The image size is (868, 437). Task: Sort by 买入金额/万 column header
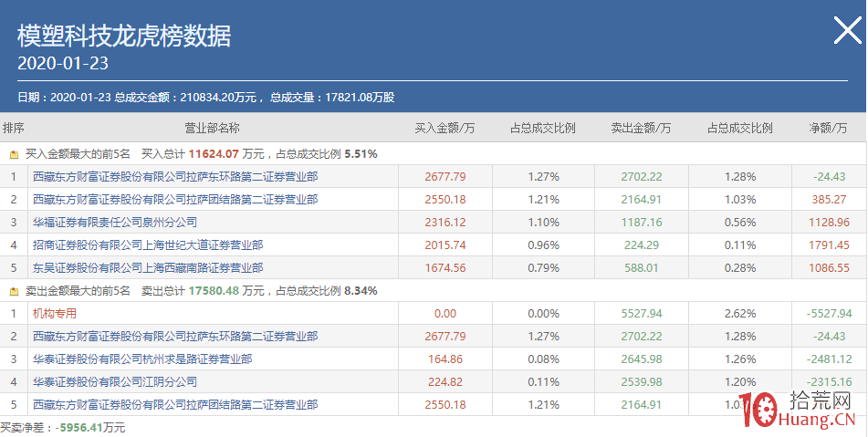444,129
